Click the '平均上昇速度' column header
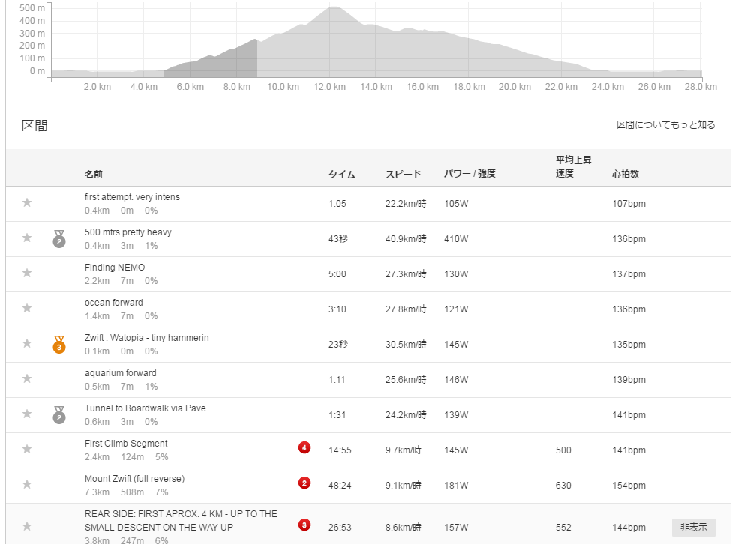 (x=573, y=166)
